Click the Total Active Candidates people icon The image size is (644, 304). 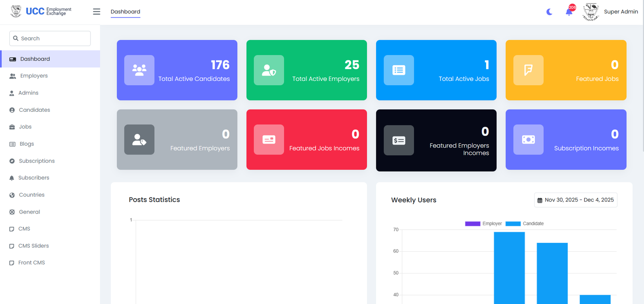(x=139, y=70)
